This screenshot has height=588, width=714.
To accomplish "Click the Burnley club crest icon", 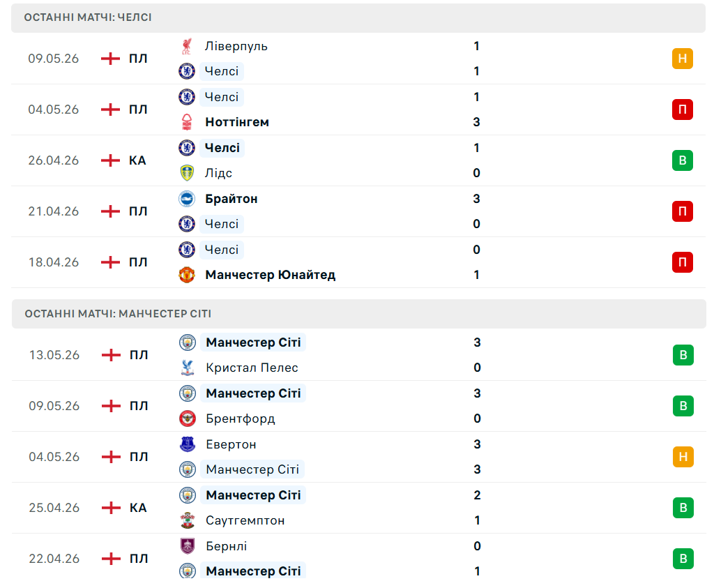I will click(188, 545).
